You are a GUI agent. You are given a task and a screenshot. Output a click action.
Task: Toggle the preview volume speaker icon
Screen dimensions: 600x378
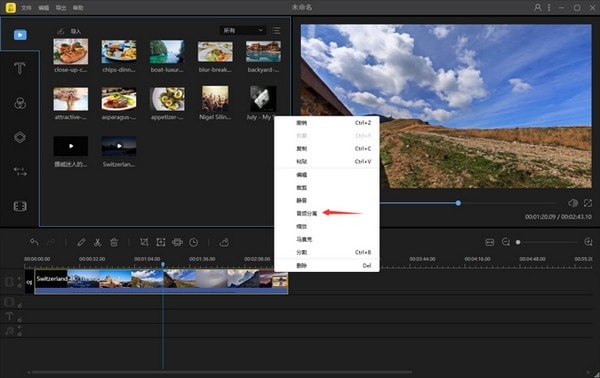click(573, 203)
